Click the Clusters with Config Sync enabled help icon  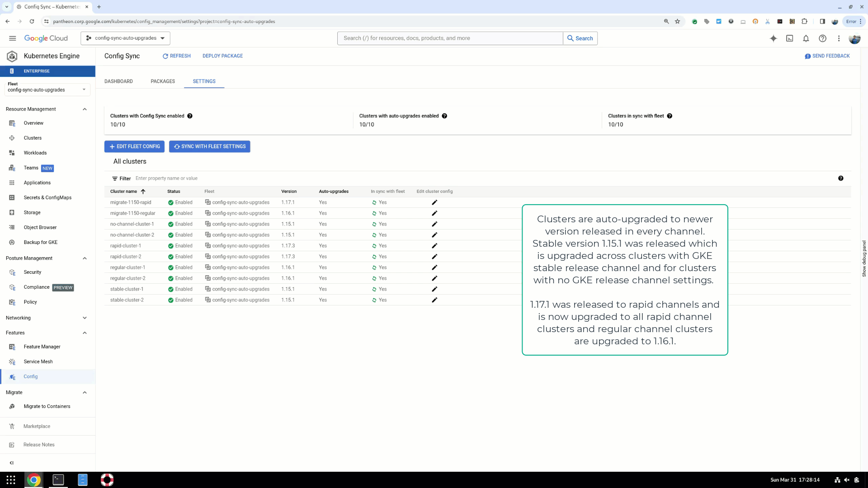(x=190, y=116)
